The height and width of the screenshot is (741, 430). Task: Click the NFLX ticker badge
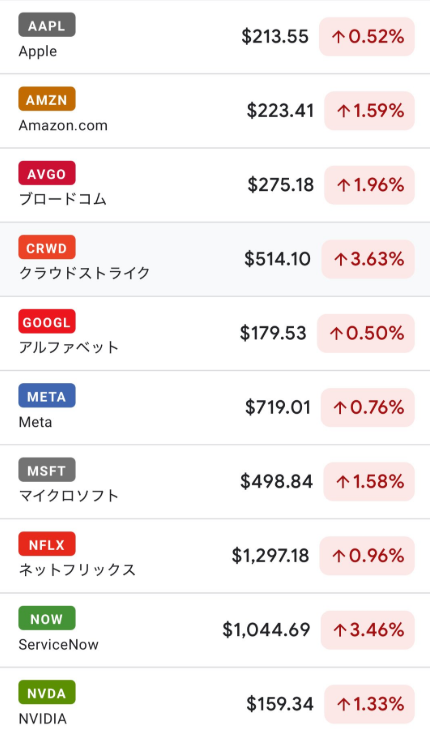tap(47, 544)
